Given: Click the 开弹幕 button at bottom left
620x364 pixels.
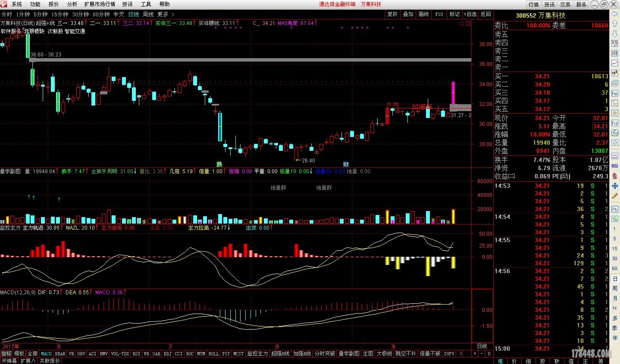Looking at the screenshot, I should tap(9, 361).
